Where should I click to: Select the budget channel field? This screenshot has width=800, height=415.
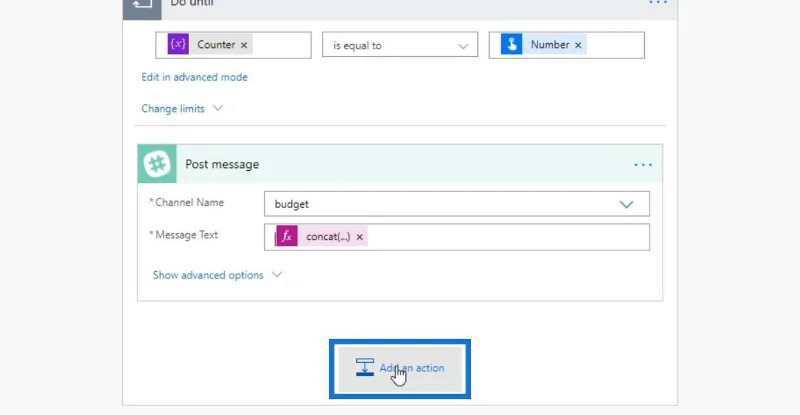pos(457,204)
